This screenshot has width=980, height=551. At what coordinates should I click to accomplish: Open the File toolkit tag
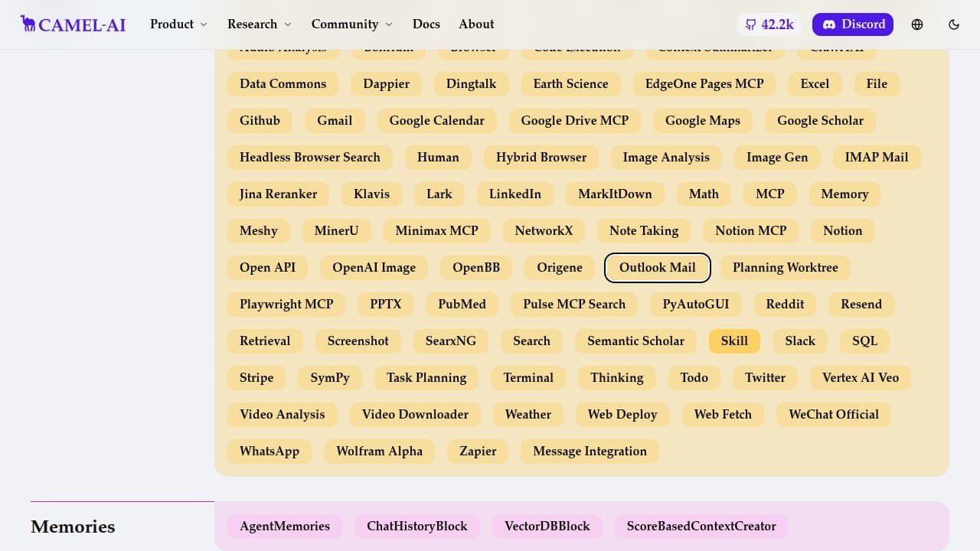(877, 84)
